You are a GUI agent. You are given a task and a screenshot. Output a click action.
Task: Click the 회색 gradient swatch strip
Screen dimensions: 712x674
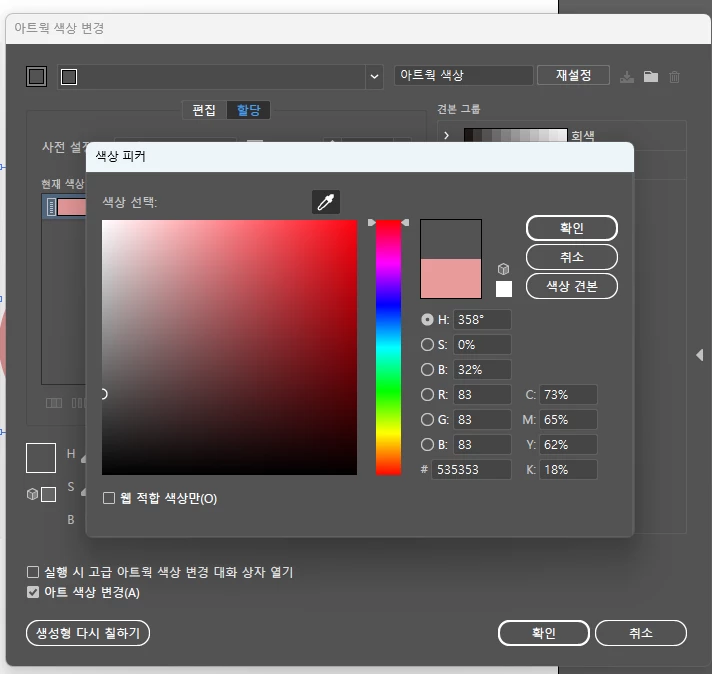tap(515, 135)
